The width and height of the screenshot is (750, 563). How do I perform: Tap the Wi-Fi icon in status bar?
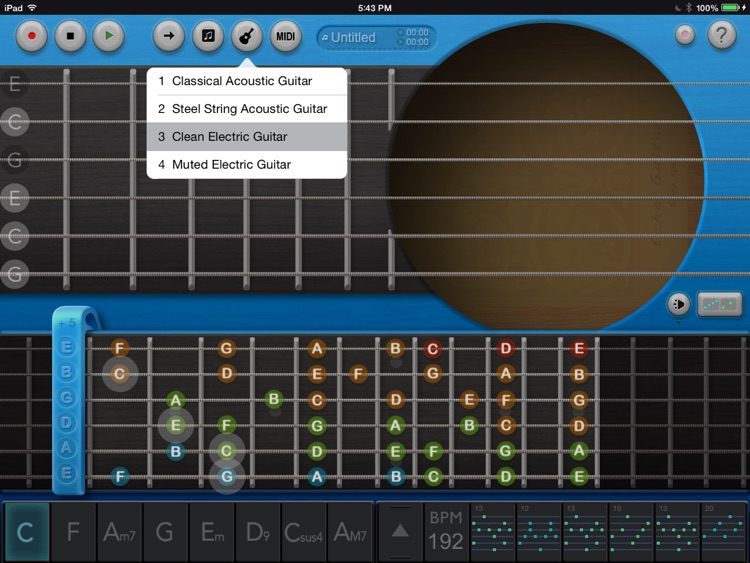32,8
